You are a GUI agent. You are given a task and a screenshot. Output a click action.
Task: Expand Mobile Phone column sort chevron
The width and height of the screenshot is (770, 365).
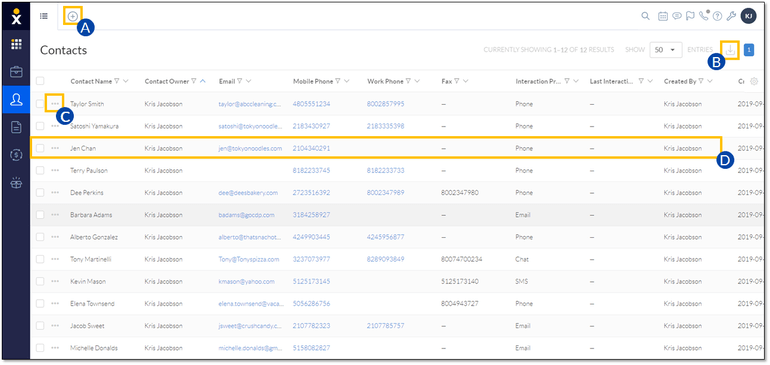pyautogui.click(x=347, y=82)
